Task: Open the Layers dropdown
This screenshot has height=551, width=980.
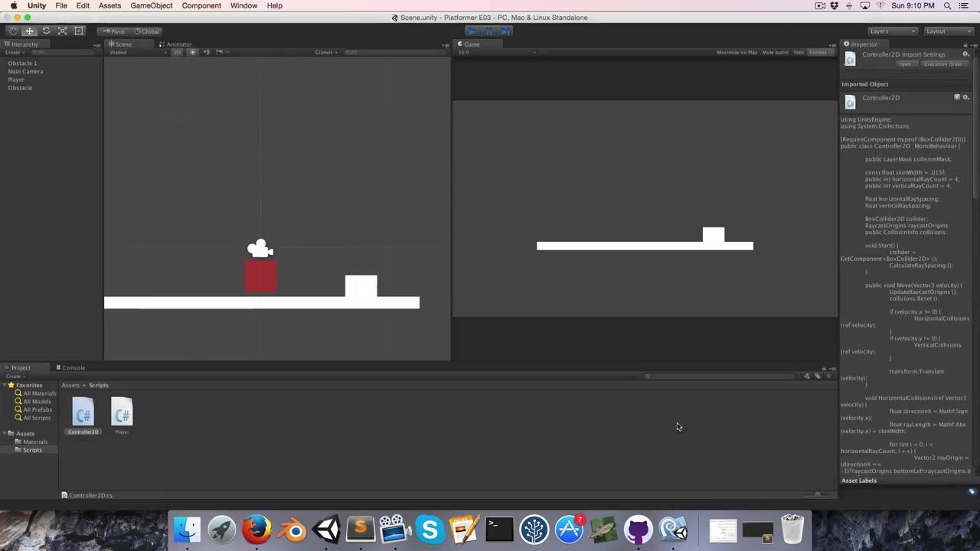Action: pos(893,31)
